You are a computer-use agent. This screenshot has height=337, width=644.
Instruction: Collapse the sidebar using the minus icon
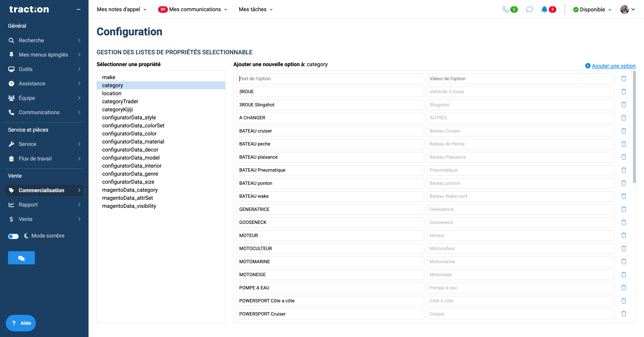coord(78,9)
